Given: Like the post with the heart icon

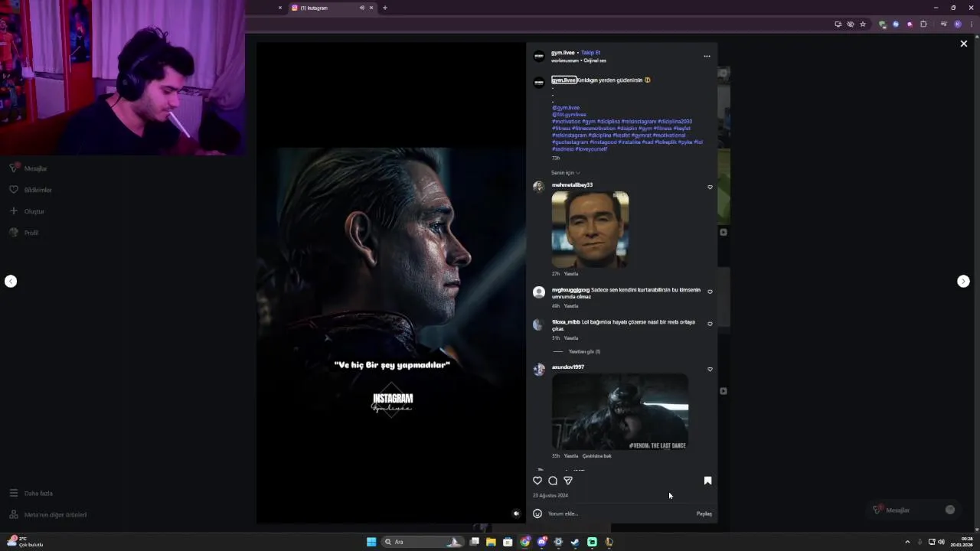Looking at the screenshot, I should click(537, 481).
